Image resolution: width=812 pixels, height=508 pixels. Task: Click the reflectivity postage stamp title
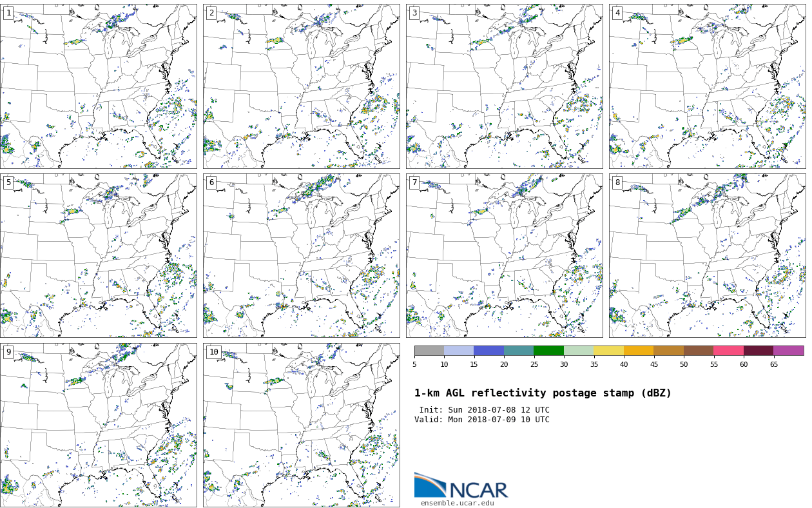tap(543, 393)
